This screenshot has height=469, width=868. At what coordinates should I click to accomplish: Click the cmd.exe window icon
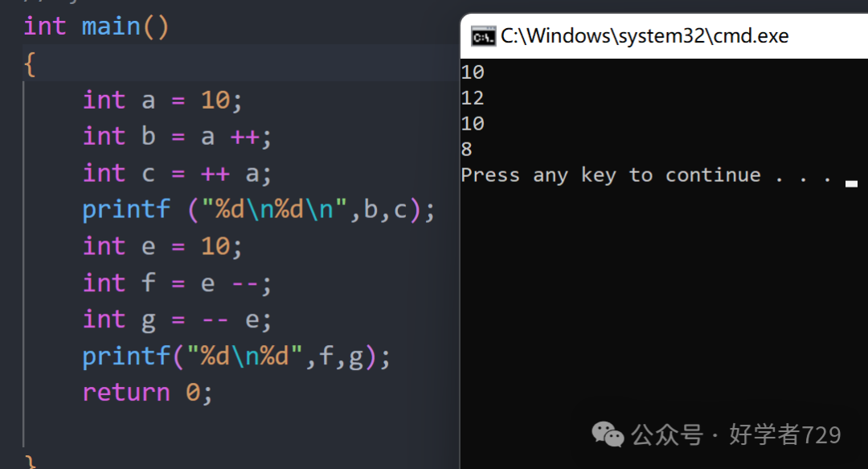(x=483, y=36)
